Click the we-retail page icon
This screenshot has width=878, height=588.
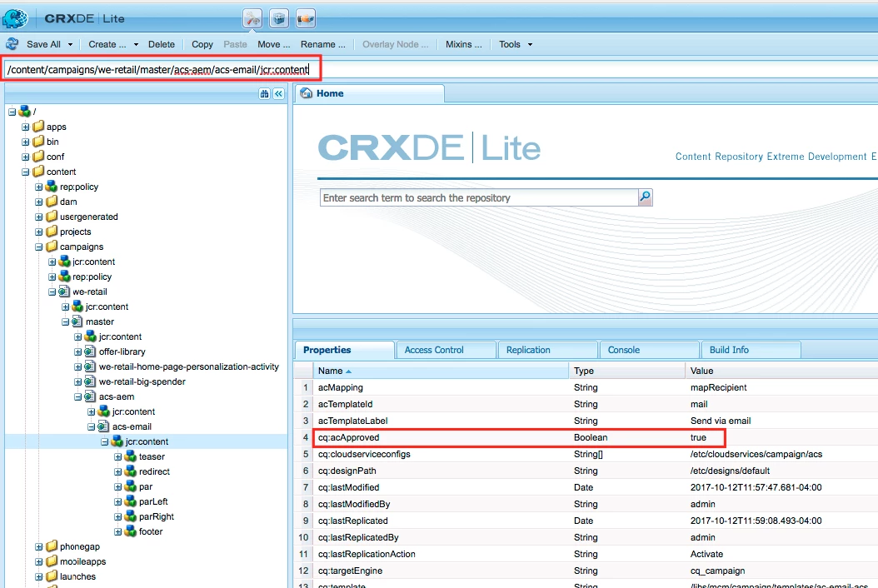(64, 292)
